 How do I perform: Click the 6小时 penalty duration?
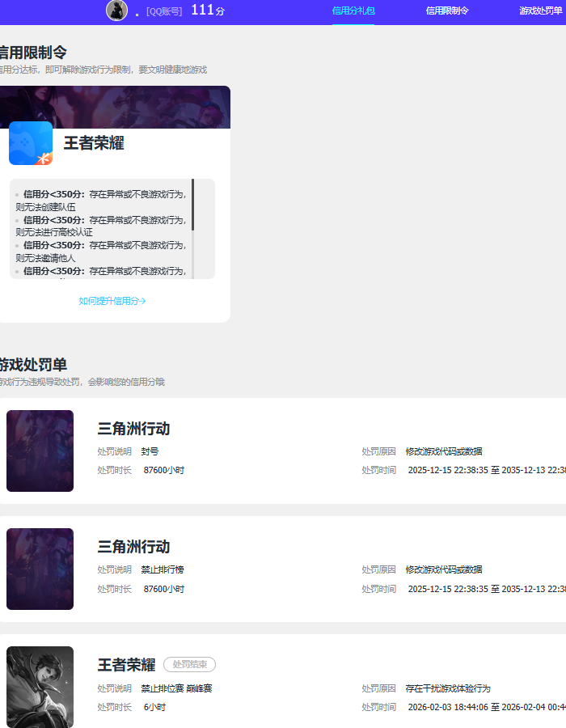(154, 707)
